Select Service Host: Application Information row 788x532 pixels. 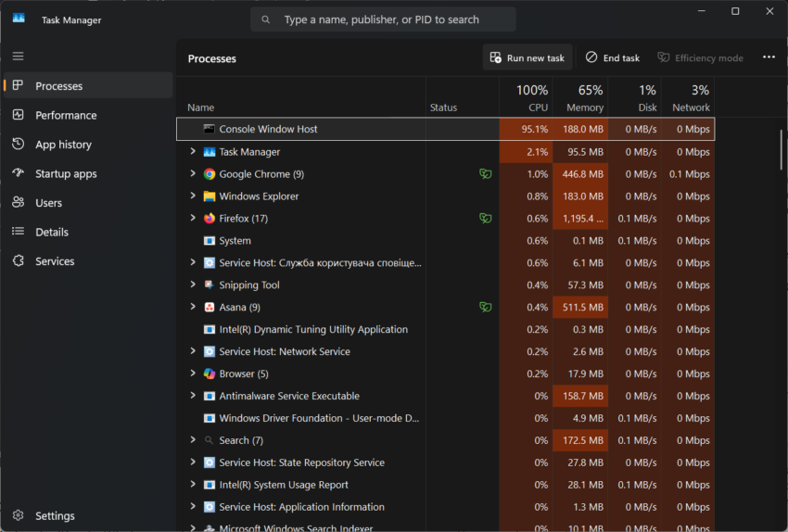point(445,507)
